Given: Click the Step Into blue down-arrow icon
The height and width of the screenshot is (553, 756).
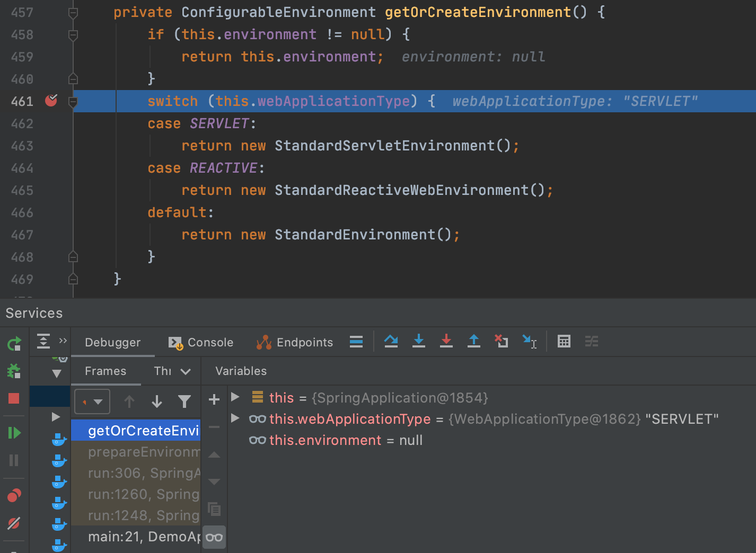Looking at the screenshot, I should click(419, 341).
